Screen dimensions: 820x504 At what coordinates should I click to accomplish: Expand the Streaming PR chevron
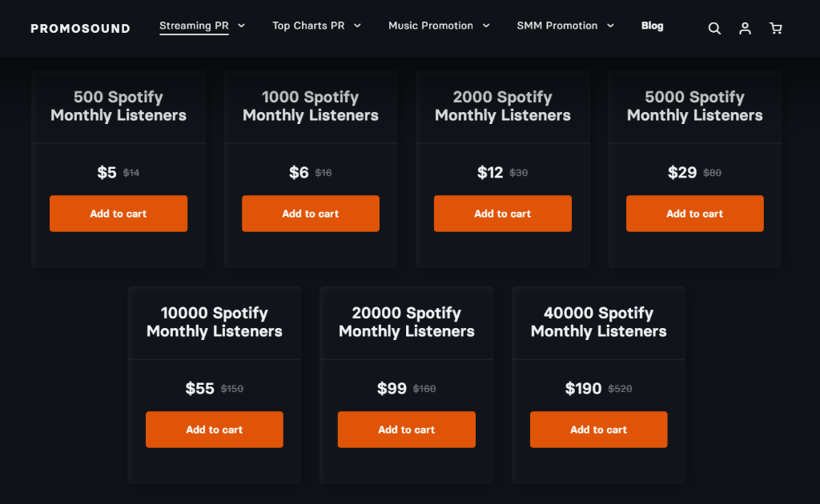[x=241, y=26]
